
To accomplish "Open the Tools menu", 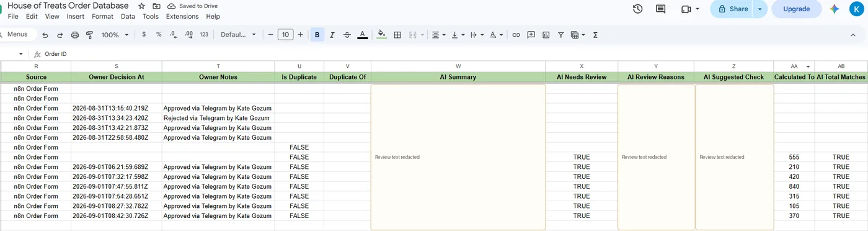I will tap(151, 17).
